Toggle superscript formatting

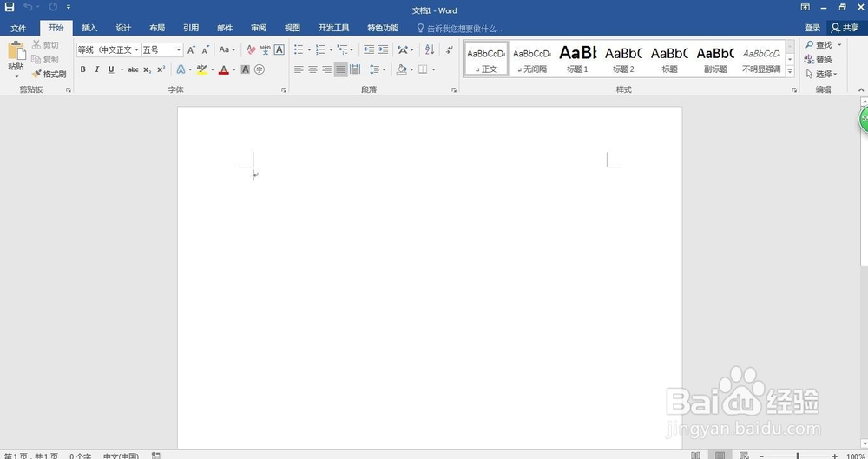click(161, 69)
